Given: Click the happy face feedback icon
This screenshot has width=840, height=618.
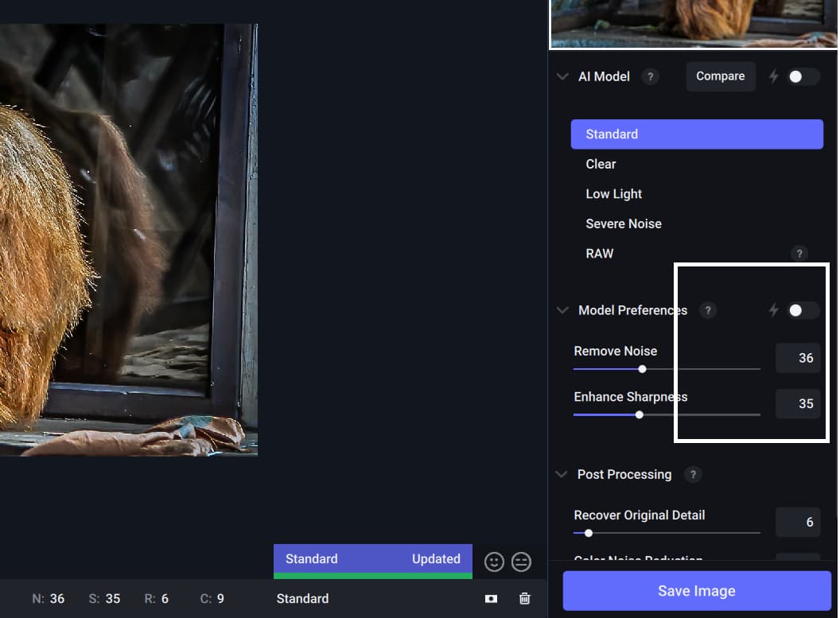Looking at the screenshot, I should pos(494,562).
